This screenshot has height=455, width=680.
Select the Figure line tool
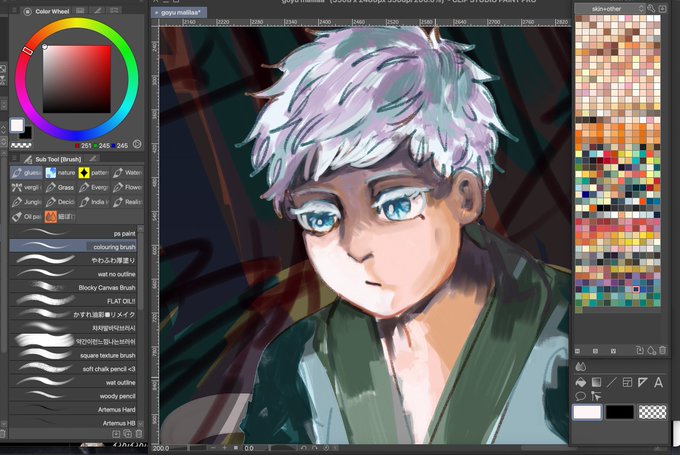[611, 382]
